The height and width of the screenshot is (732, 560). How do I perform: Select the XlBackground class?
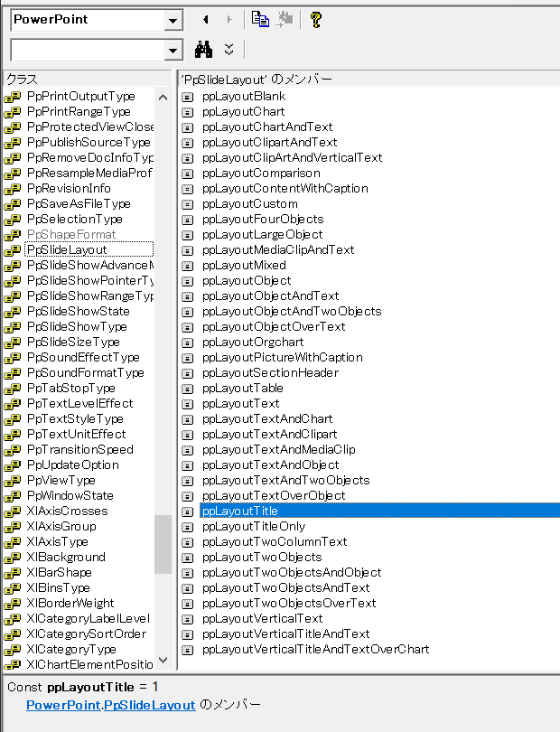pos(66,557)
